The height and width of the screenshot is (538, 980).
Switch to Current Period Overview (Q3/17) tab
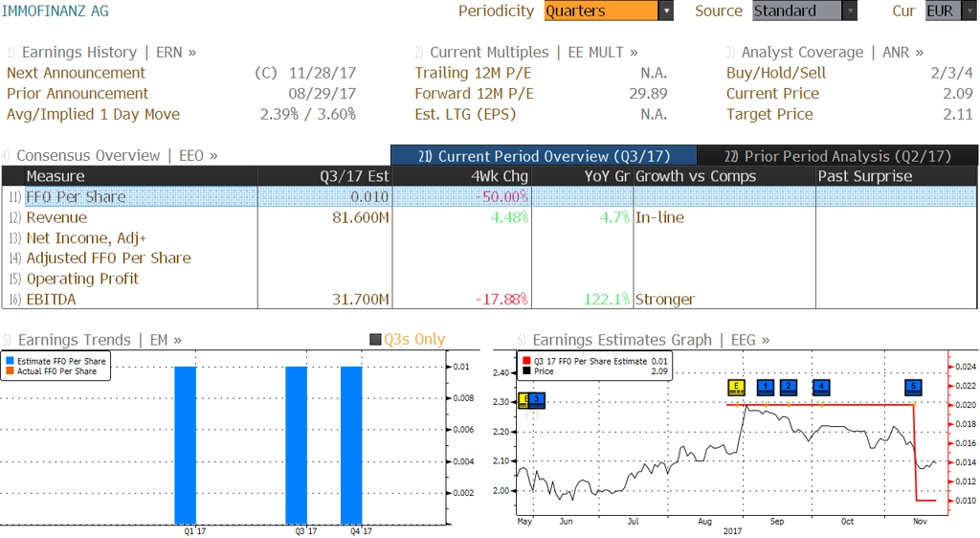(544, 156)
